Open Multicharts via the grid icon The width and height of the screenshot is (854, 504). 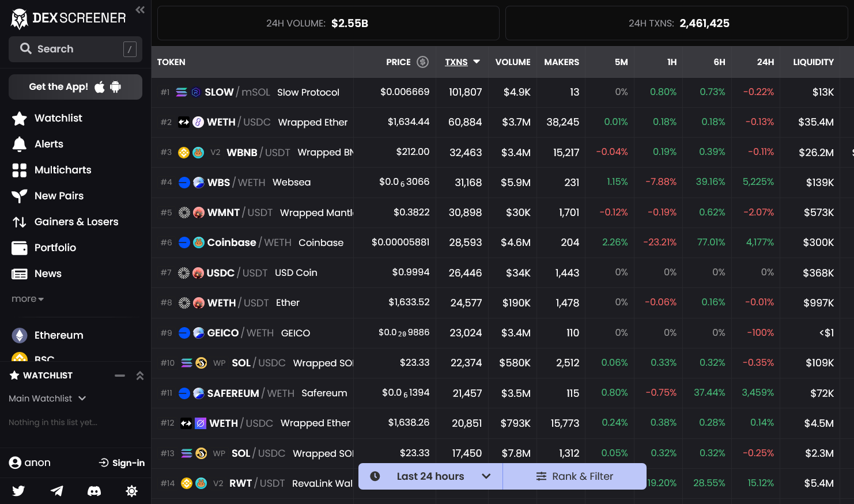(x=20, y=170)
